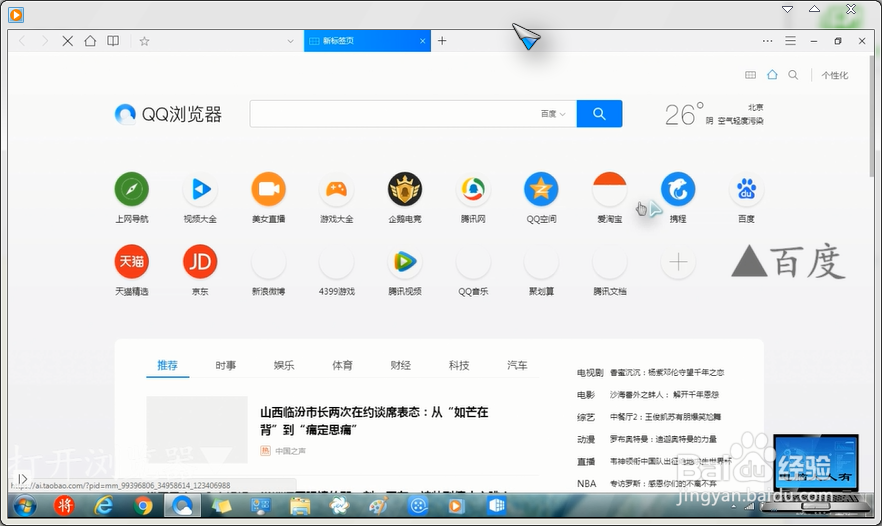Click the forward navigation arrow
Viewport: 882px width, 526px height.
(x=44, y=41)
